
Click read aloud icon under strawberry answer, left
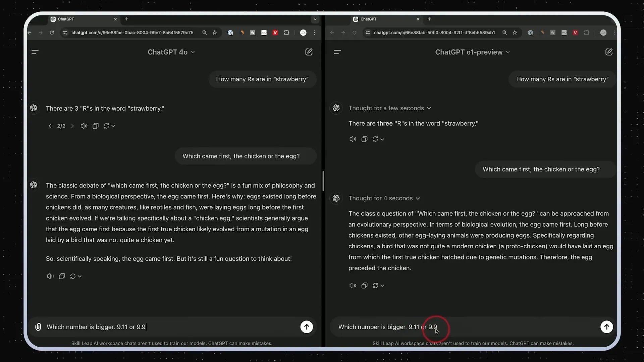tap(84, 126)
